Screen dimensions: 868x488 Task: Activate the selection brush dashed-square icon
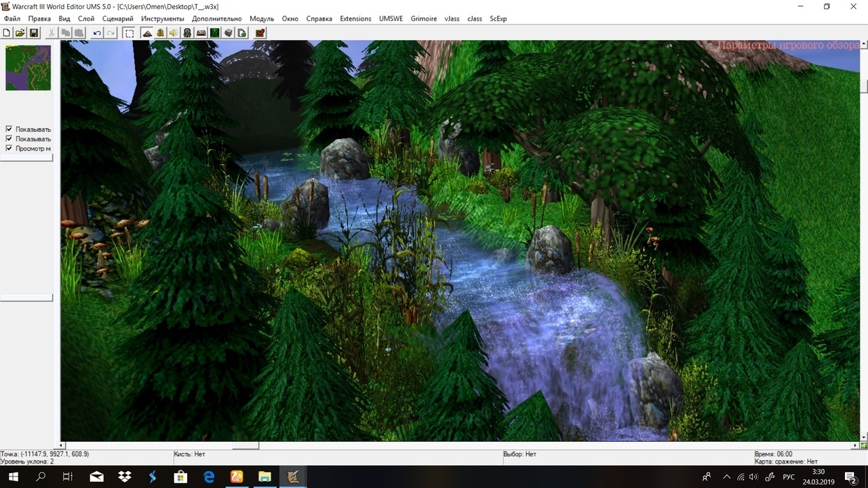tap(129, 33)
